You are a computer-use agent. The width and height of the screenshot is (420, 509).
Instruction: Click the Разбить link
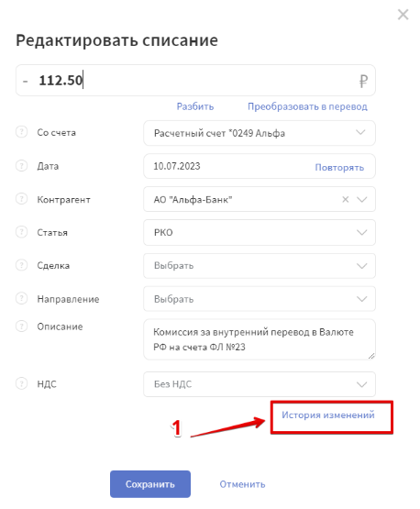[x=195, y=106]
